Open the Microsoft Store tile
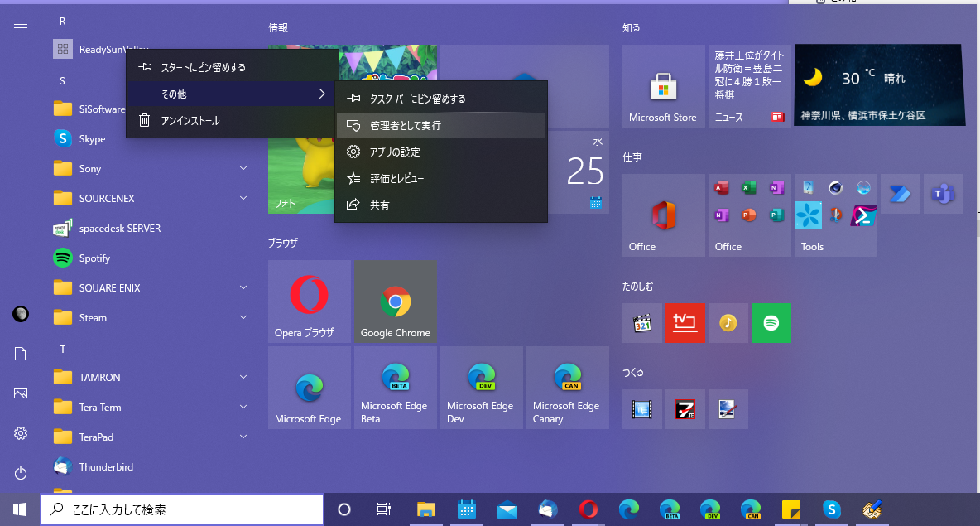Viewport: 980px width, 526px height. (663, 85)
